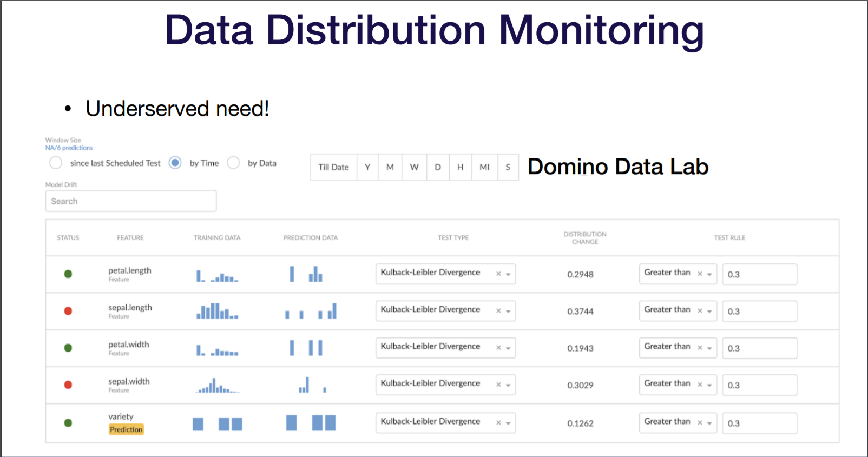Click the red status dot for sepal.length

[x=68, y=311]
